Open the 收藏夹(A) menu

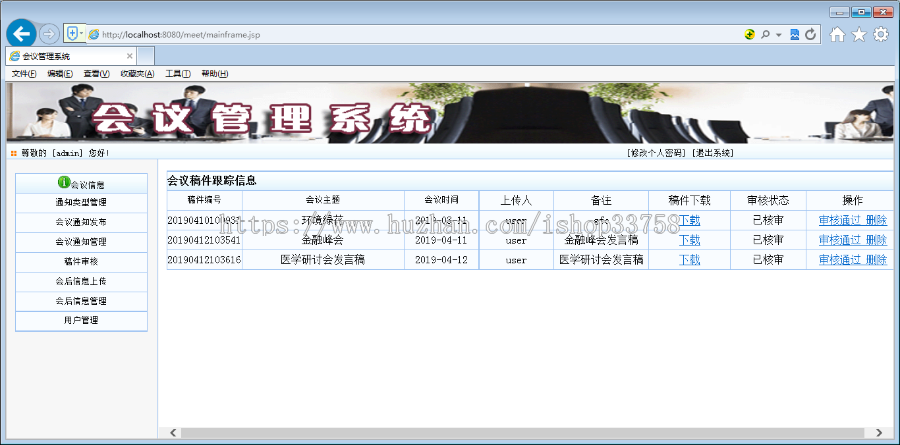pos(137,73)
